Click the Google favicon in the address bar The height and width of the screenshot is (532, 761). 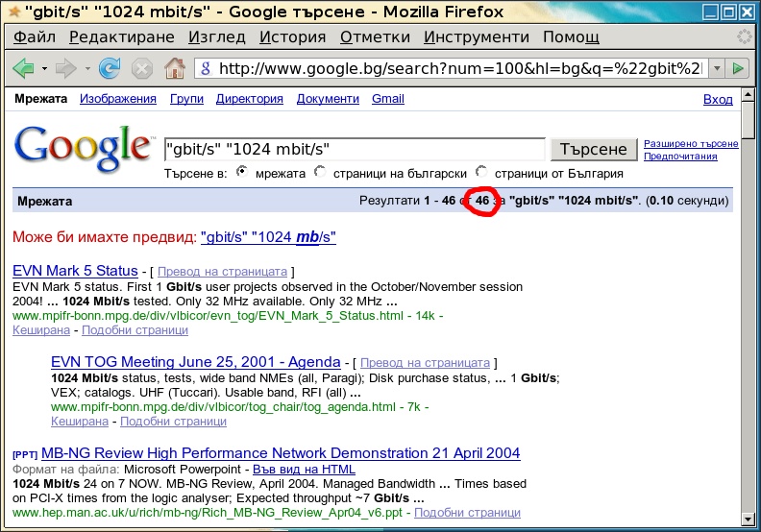206,68
